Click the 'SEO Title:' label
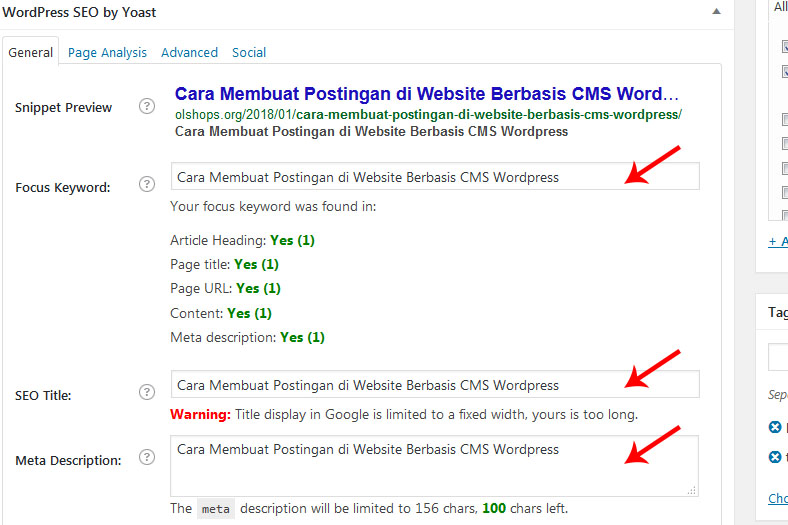The width and height of the screenshot is (788, 525). (x=43, y=395)
